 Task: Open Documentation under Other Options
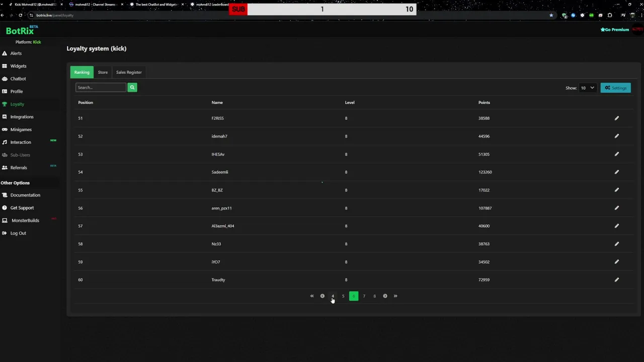[25, 195]
